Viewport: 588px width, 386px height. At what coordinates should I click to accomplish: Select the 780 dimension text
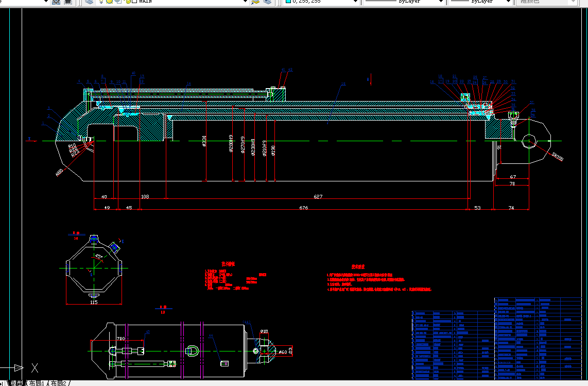tap(121, 338)
